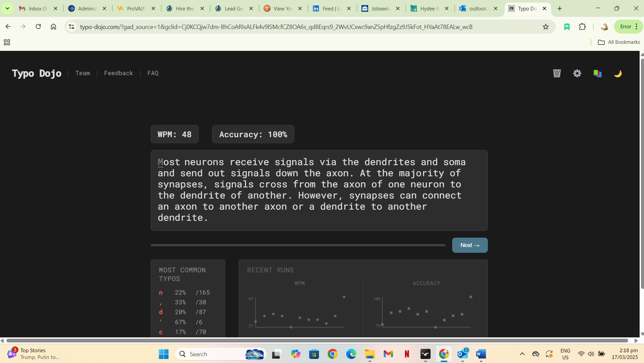Bookmark this page with the star icon

click(x=546, y=27)
